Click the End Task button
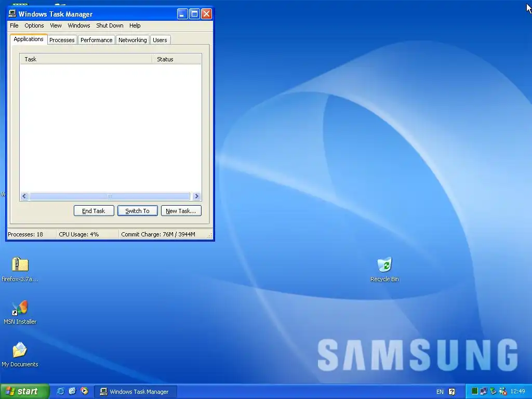Image resolution: width=532 pixels, height=399 pixels. click(x=94, y=211)
